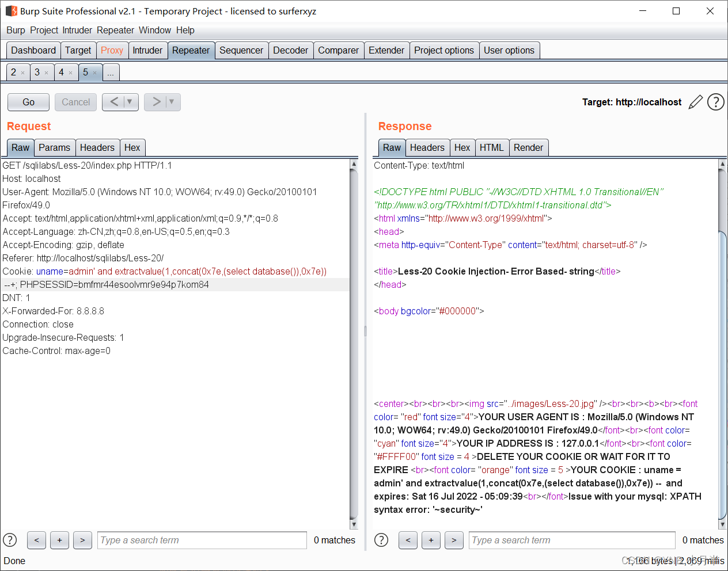Show request Raw view
This screenshot has width=728, height=571.
tap(20, 147)
